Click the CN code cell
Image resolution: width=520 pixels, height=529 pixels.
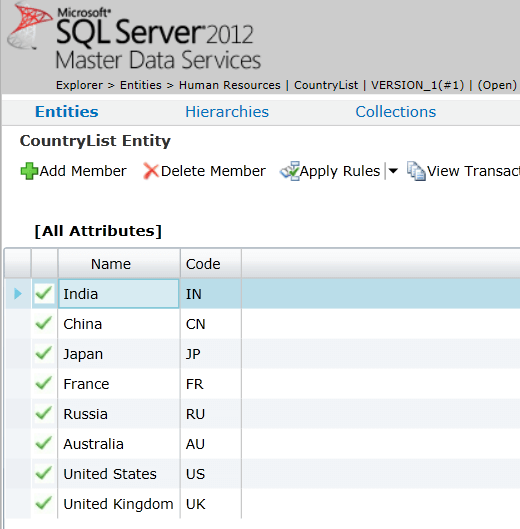(211, 324)
